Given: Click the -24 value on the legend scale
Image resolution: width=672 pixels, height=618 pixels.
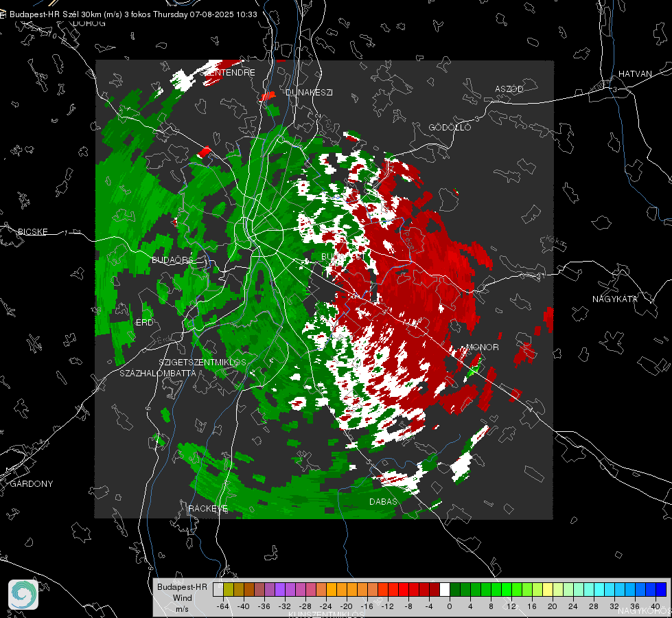Looking at the screenshot, I should pyautogui.click(x=326, y=606).
